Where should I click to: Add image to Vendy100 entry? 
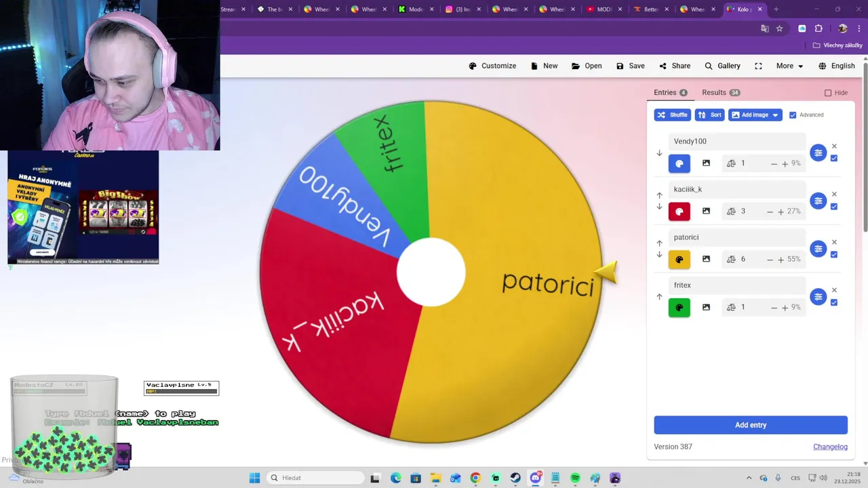[x=706, y=163]
